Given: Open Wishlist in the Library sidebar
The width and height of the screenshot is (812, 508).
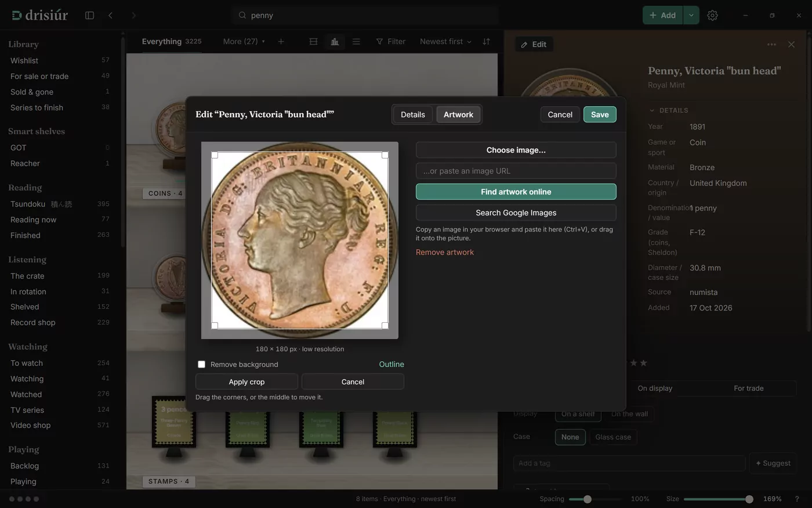Looking at the screenshot, I should tap(60, 60).
